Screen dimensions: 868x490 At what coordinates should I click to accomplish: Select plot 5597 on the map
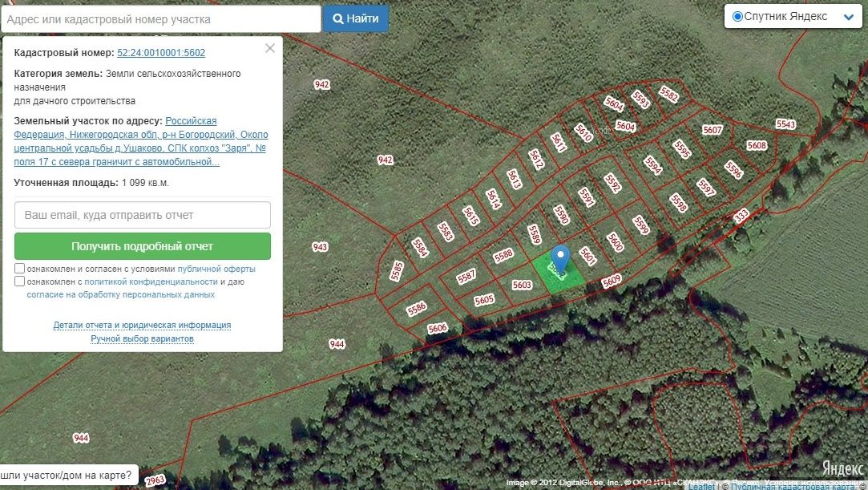(x=706, y=188)
